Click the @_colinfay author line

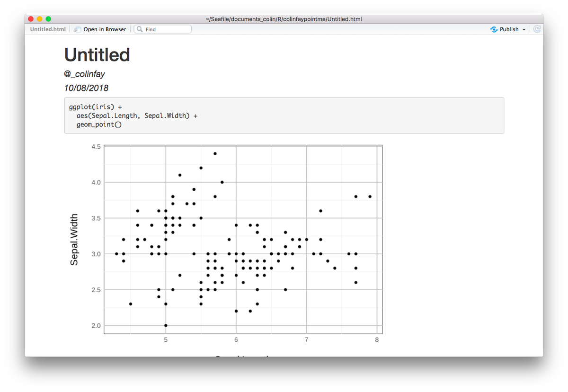point(84,74)
